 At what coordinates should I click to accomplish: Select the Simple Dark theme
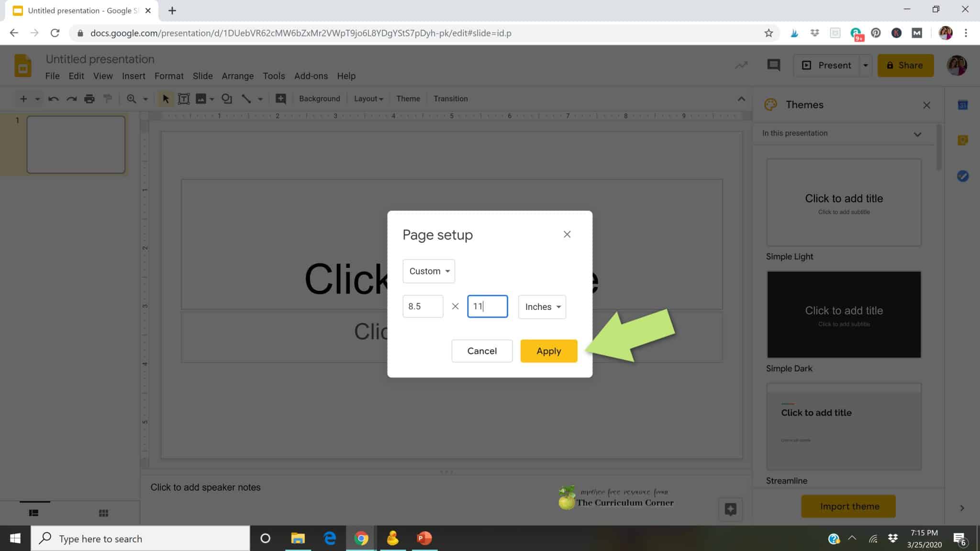pos(843,314)
